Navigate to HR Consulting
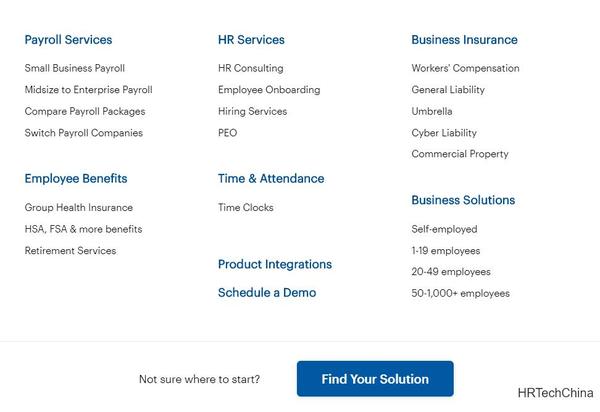Screen dimensions: 600x412 click(x=250, y=68)
